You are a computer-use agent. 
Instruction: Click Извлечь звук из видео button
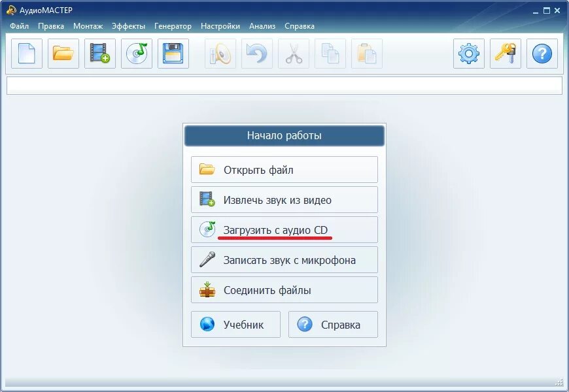click(x=284, y=200)
